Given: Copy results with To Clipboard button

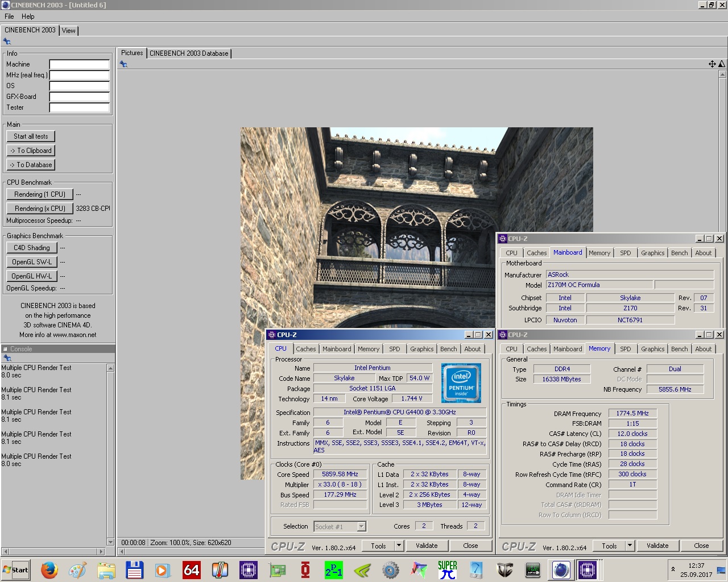Looking at the screenshot, I should tap(31, 151).
